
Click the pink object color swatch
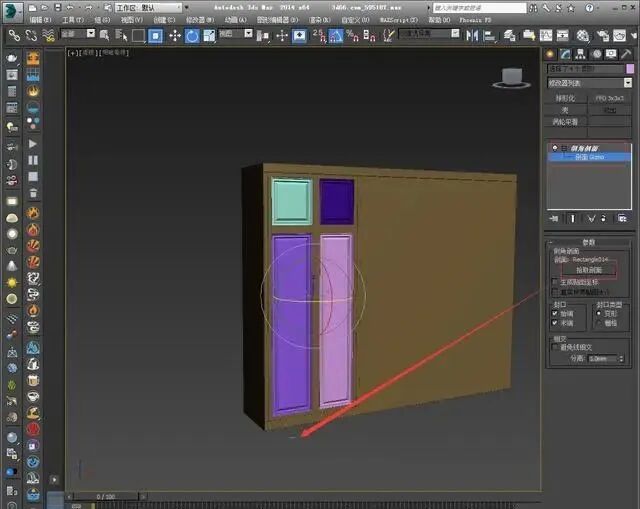[630, 69]
